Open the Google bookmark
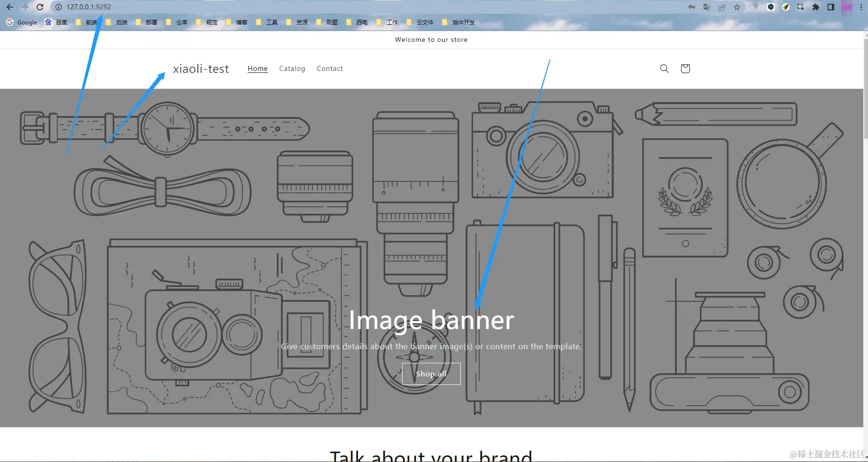Screen dimensions: 868x462 22,22
